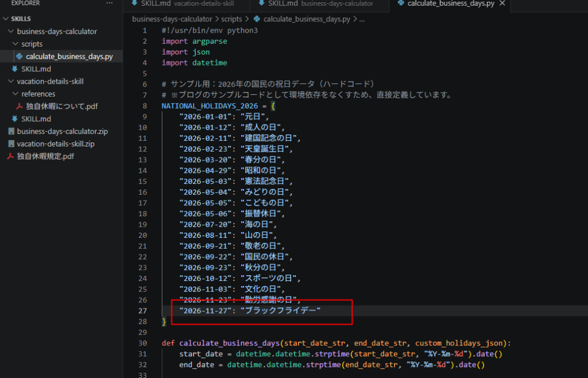Click PDF icon beside 独自休暇について.pdf
This screenshot has height=378, width=588.
coord(20,106)
